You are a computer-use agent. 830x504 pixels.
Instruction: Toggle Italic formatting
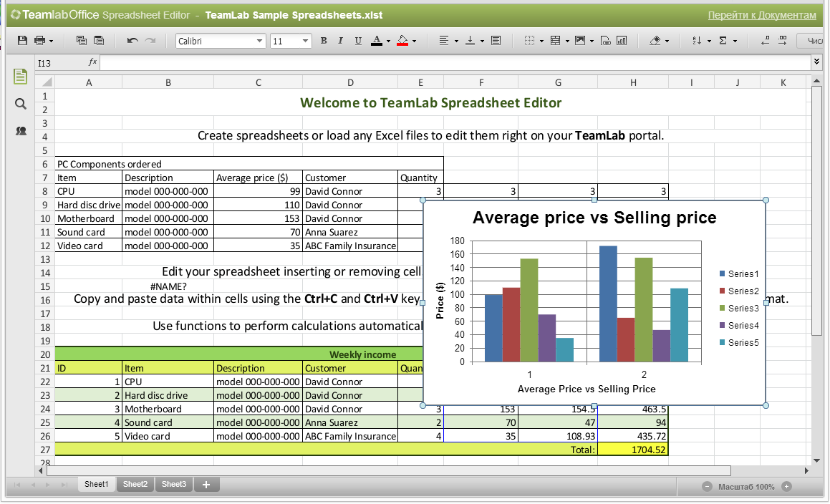[341, 41]
